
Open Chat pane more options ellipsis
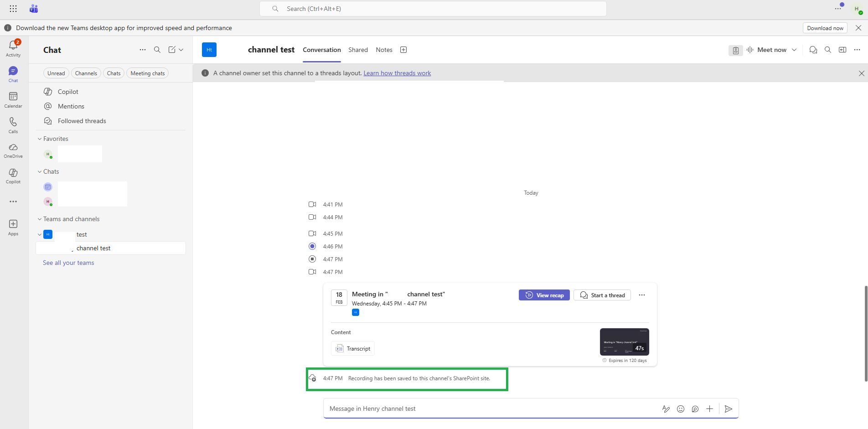[143, 50]
